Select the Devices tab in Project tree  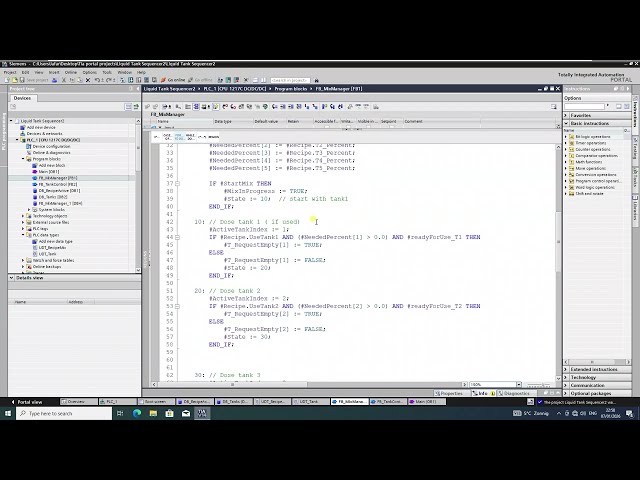[x=22, y=98]
